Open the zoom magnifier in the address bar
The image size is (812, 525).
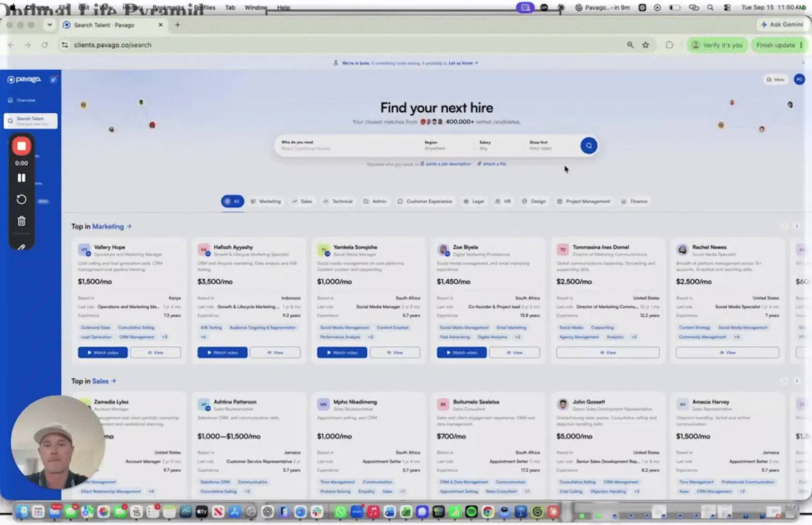pyautogui.click(x=630, y=45)
